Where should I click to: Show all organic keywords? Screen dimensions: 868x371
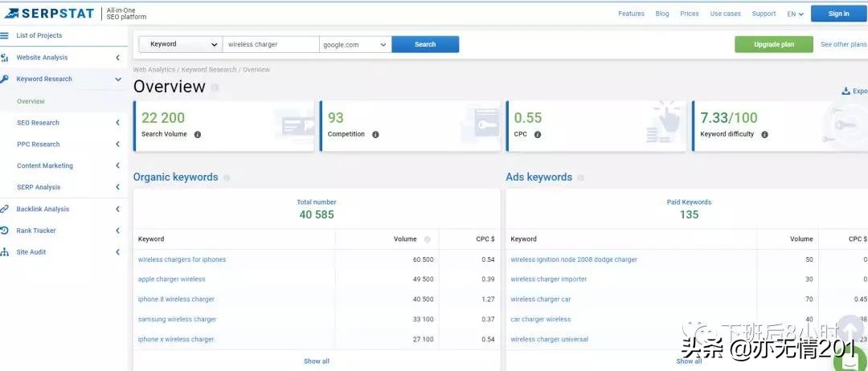point(317,361)
